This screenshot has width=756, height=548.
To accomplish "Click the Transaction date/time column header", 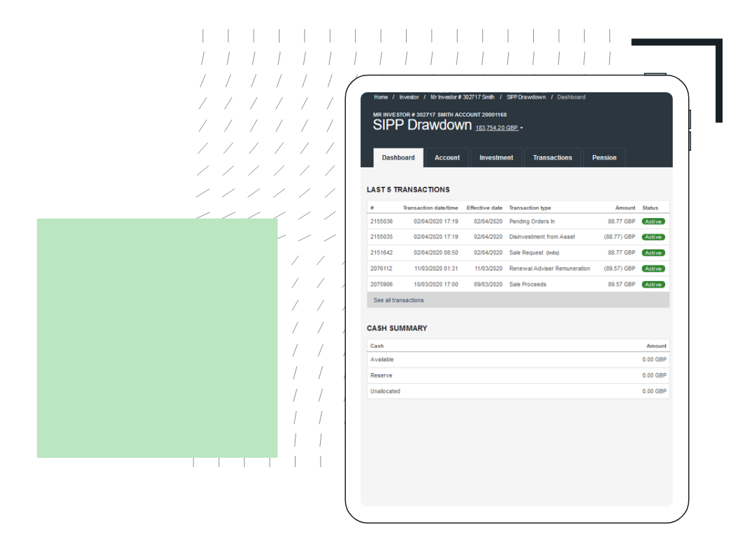I will point(430,208).
